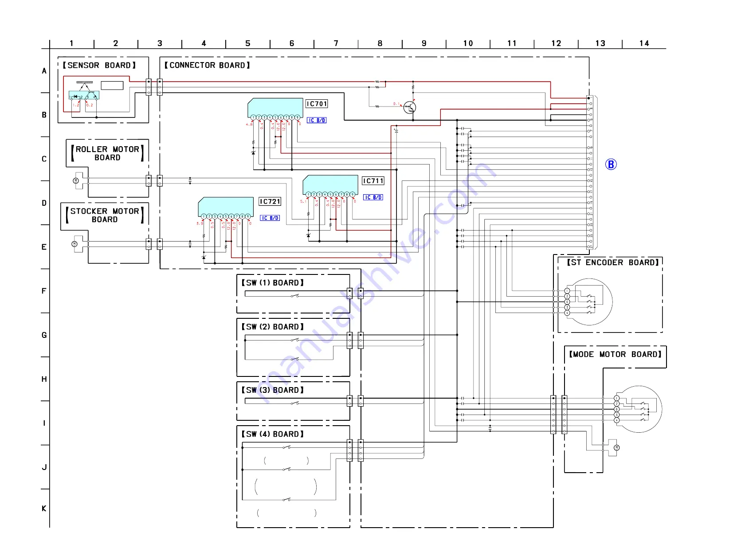
Task: Open the IC B/D link beside IC701
Action: click(x=317, y=120)
